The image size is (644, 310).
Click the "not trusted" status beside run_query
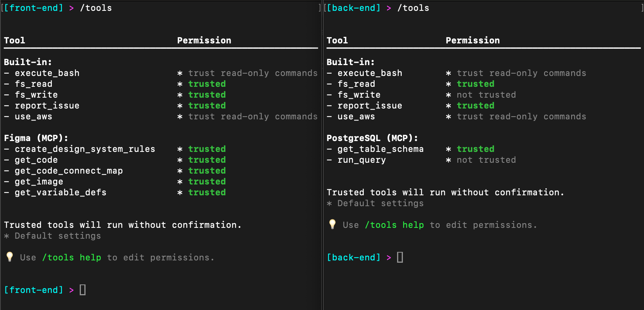coord(486,160)
